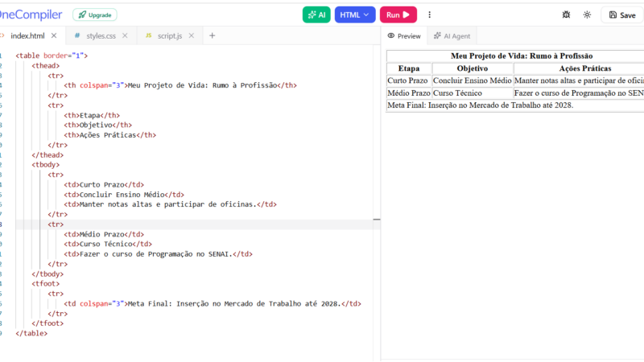Click the <th>Objetivo</th> code line

pos(97,125)
